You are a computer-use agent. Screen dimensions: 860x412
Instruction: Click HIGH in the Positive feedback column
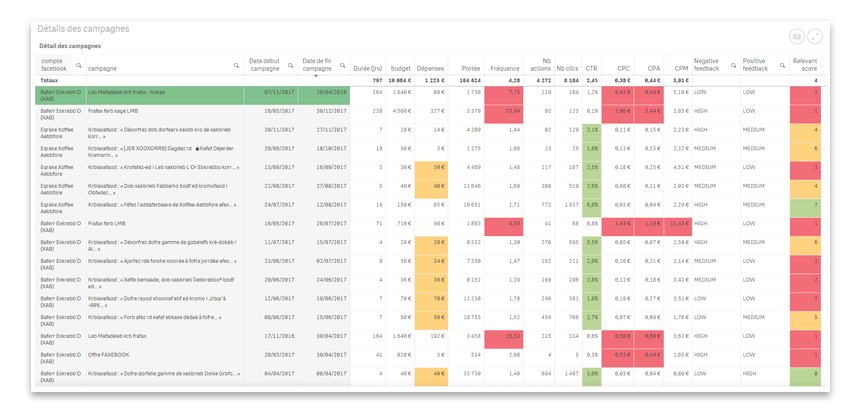point(749,374)
